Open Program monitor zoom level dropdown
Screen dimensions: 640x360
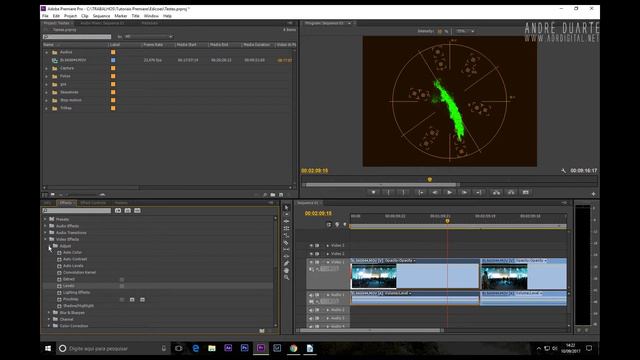(465, 31)
